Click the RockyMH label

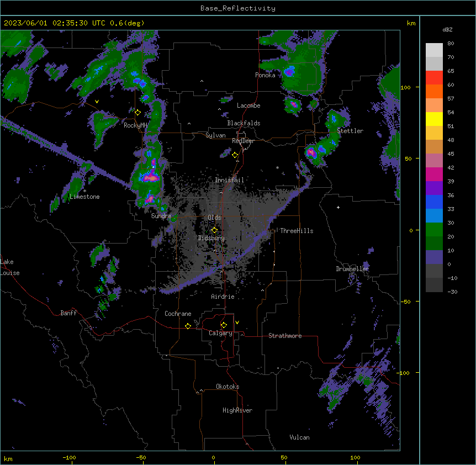[x=135, y=125]
